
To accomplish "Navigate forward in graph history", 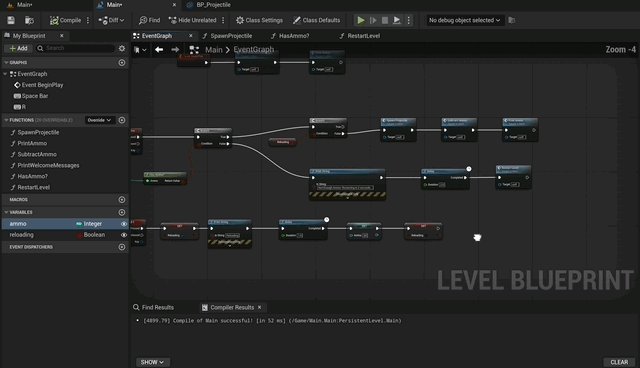I will tap(175, 50).
